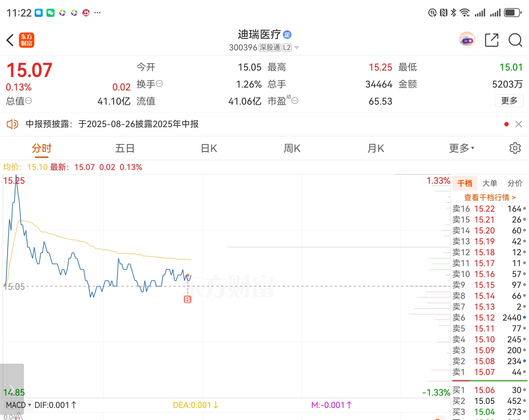Open chart settings gear icon

pos(515,148)
